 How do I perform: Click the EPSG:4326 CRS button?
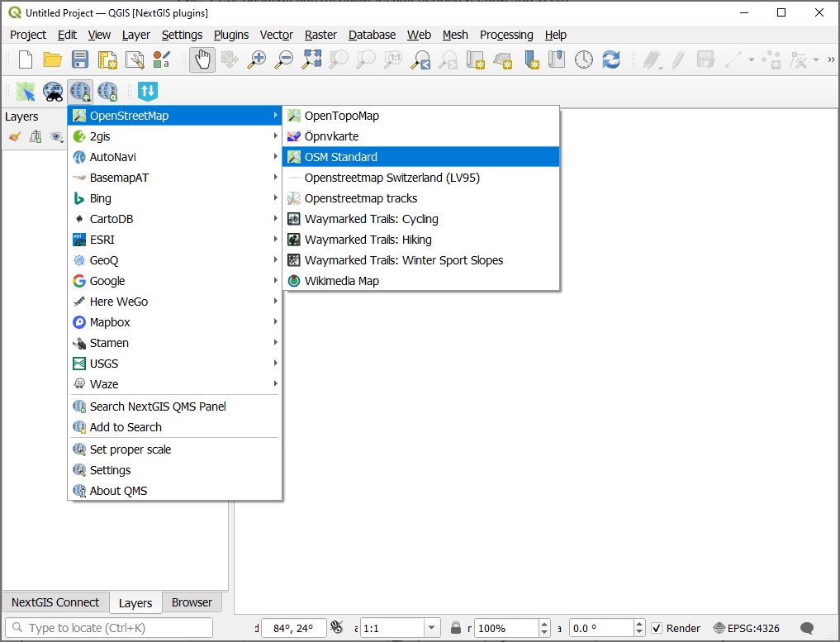pos(746,628)
